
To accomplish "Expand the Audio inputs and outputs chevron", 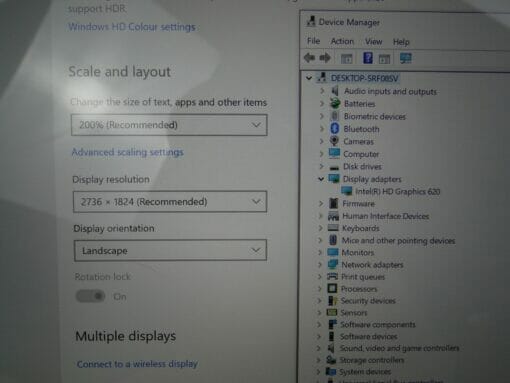I will coord(322,91).
